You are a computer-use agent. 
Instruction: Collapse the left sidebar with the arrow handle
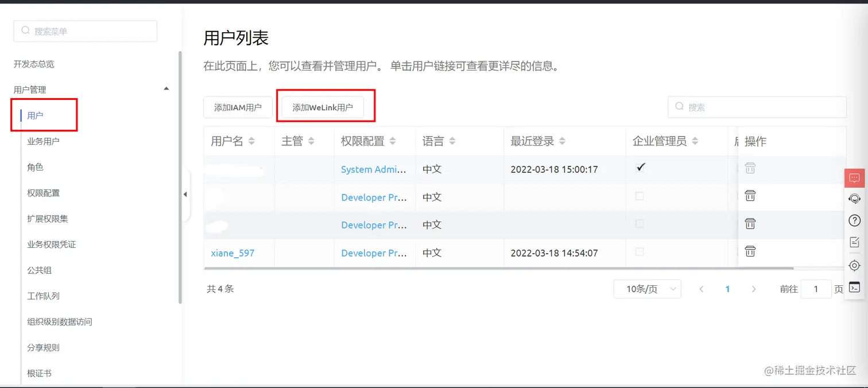pyautogui.click(x=185, y=195)
